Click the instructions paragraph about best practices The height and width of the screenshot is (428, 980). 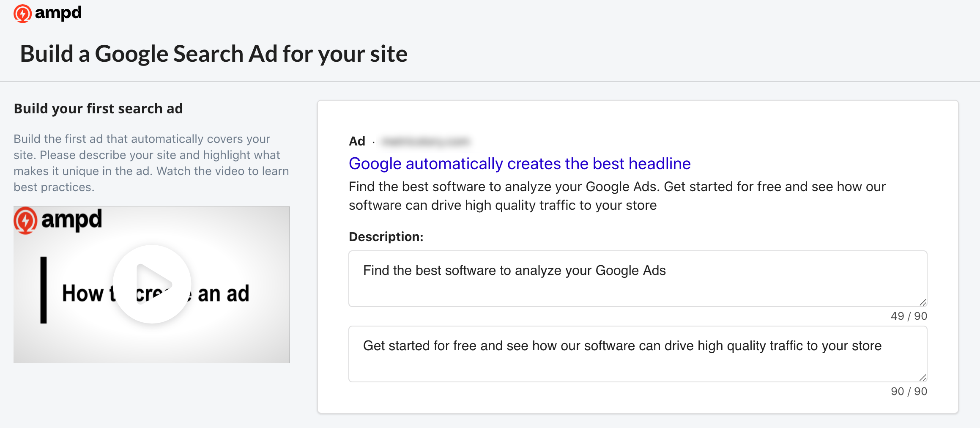click(151, 163)
